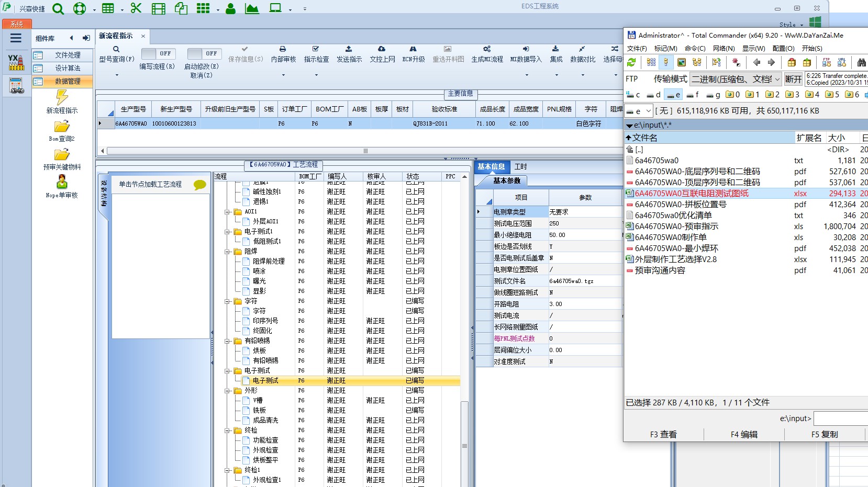Switch to the 工时 tab

tap(520, 167)
